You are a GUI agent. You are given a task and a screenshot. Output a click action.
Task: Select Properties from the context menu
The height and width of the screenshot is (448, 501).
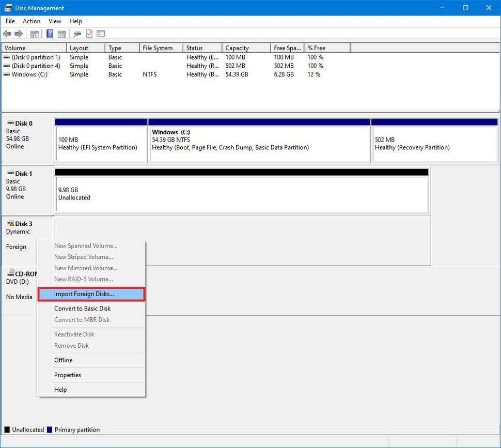(x=68, y=375)
